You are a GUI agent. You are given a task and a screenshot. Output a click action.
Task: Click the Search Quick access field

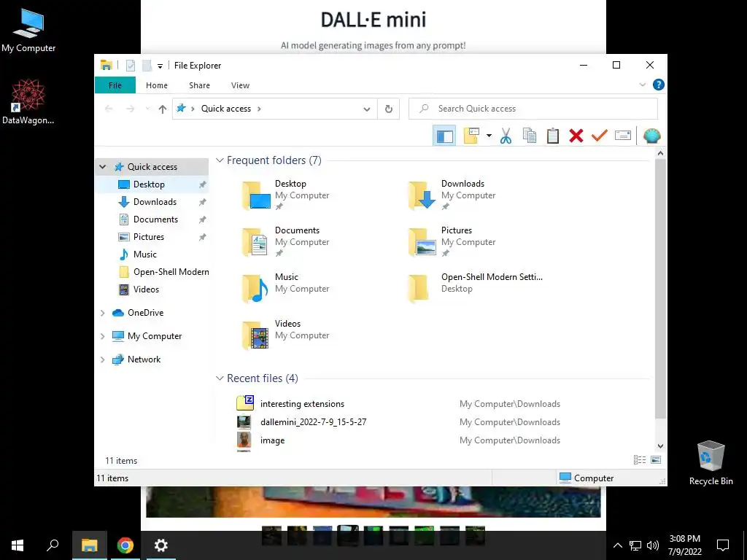click(533, 109)
